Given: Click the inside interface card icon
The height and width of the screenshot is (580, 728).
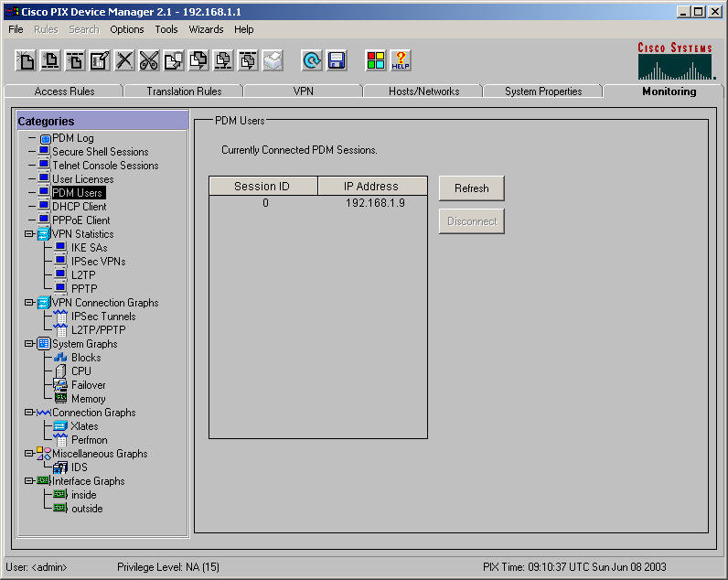Looking at the screenshot, I should (60, 495).
